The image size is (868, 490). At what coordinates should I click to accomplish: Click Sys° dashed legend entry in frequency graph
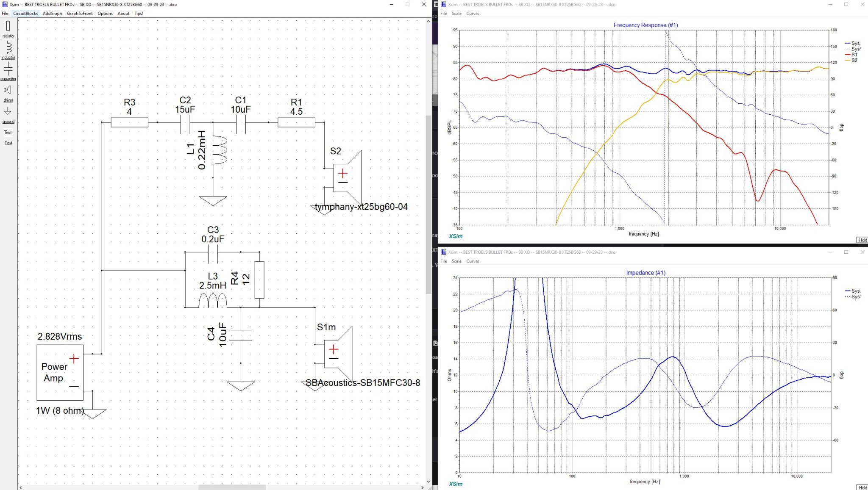pos(853,49)
